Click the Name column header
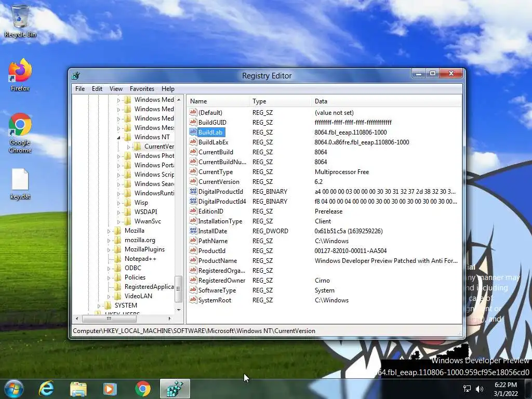This screenshot has height=399, width=532. click(218, 101)
